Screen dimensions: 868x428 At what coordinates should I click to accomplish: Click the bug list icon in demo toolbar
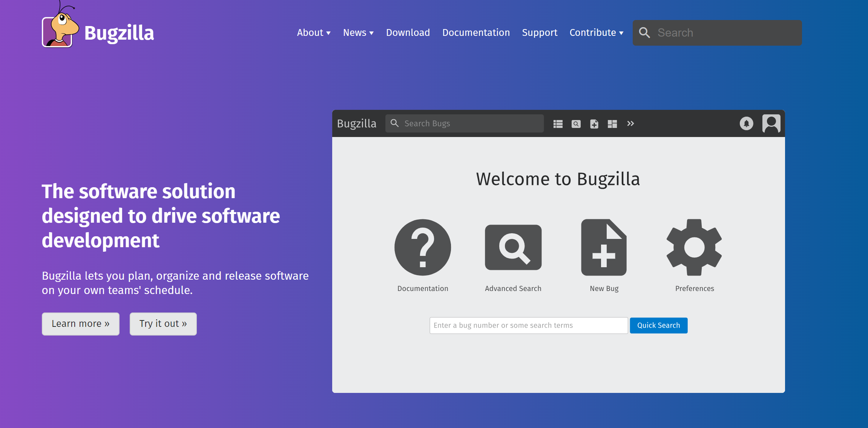click(558, 124)
